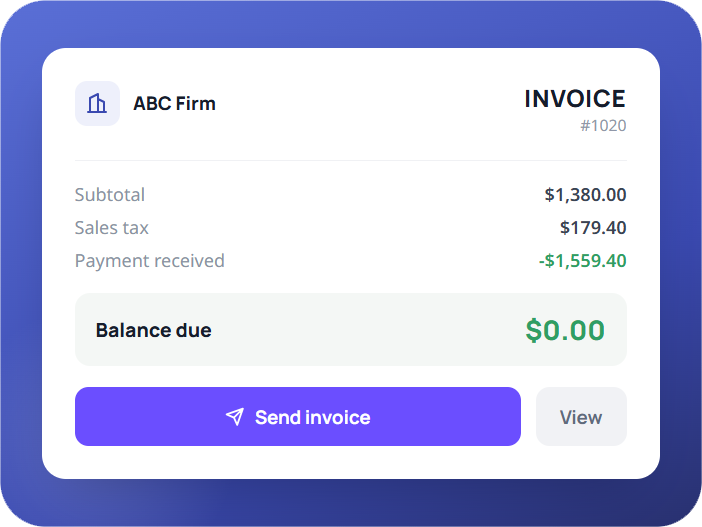Select the $0.00 balance amount
702x527 pixels.
[565, 330]
